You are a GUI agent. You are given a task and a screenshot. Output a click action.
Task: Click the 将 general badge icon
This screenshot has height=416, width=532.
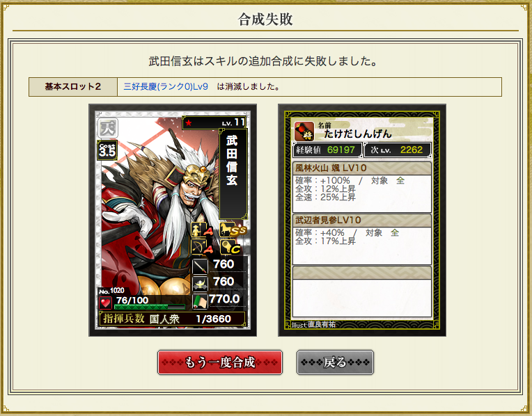click(304, 131)
